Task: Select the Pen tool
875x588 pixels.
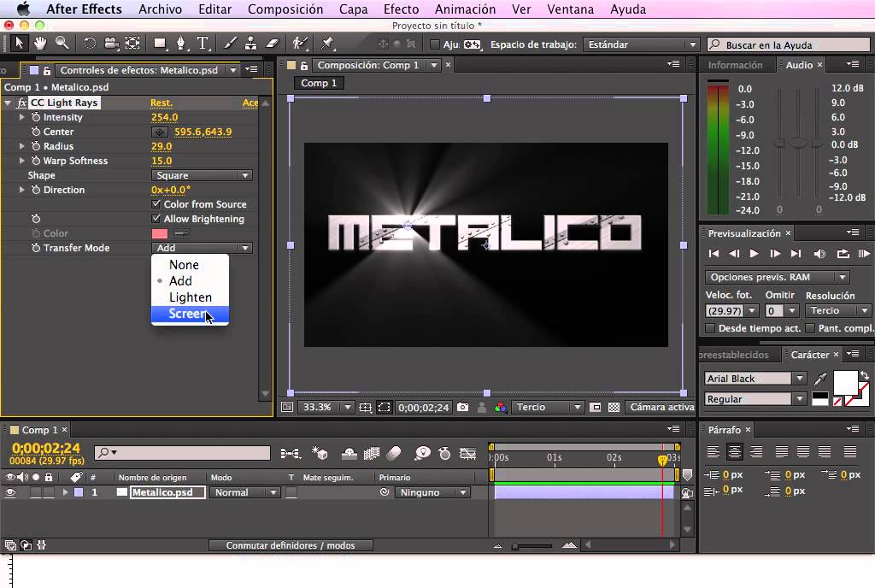Action: click(x=181, y=43)
